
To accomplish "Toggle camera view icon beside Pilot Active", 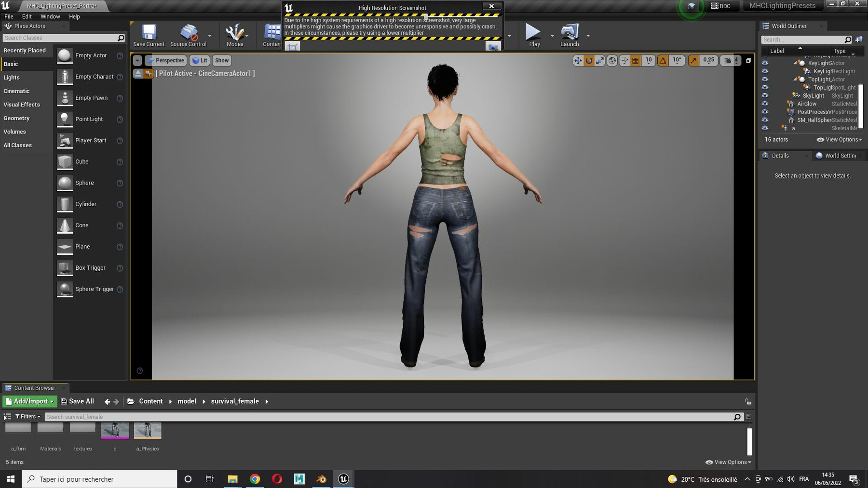I will click(x=149, y=73).
